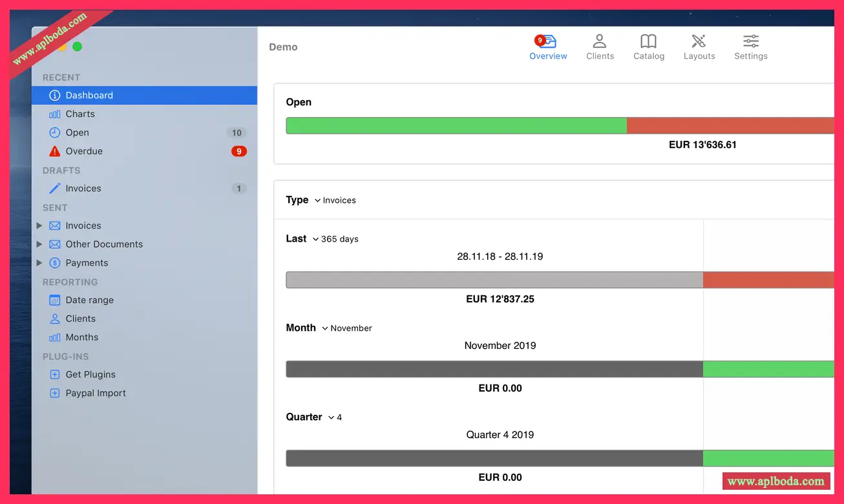Click the green portion of Open bar

(456, 126)
